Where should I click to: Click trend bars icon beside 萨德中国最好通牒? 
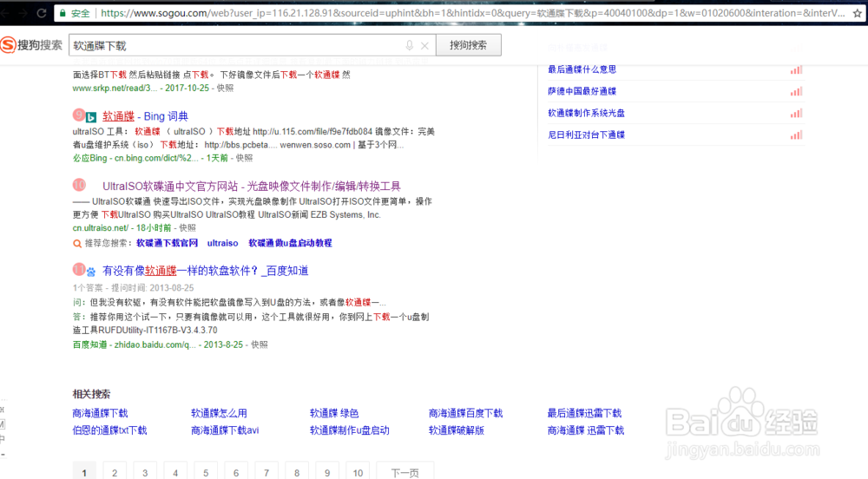796,91
